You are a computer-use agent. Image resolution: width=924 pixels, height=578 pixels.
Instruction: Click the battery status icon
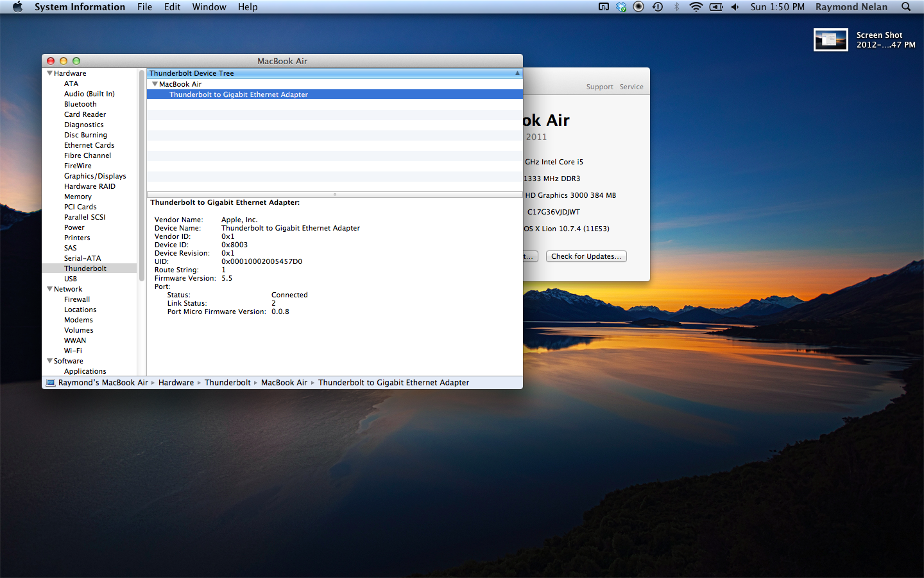coord(716,7)
